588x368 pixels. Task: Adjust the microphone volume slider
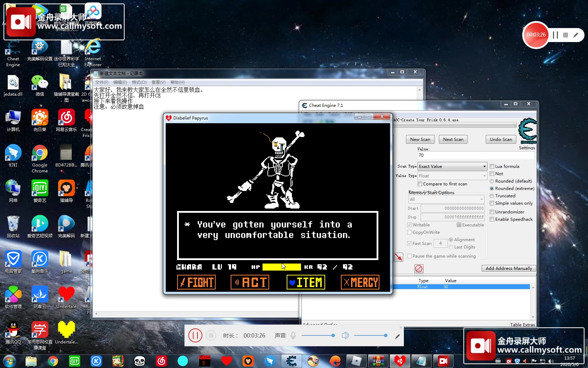pos(318,335)
